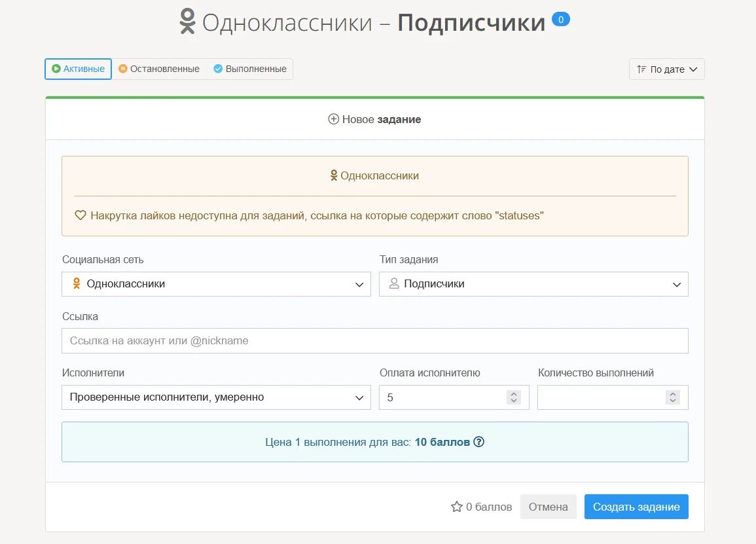Switch to the Остановленные tab

point(160,69)
